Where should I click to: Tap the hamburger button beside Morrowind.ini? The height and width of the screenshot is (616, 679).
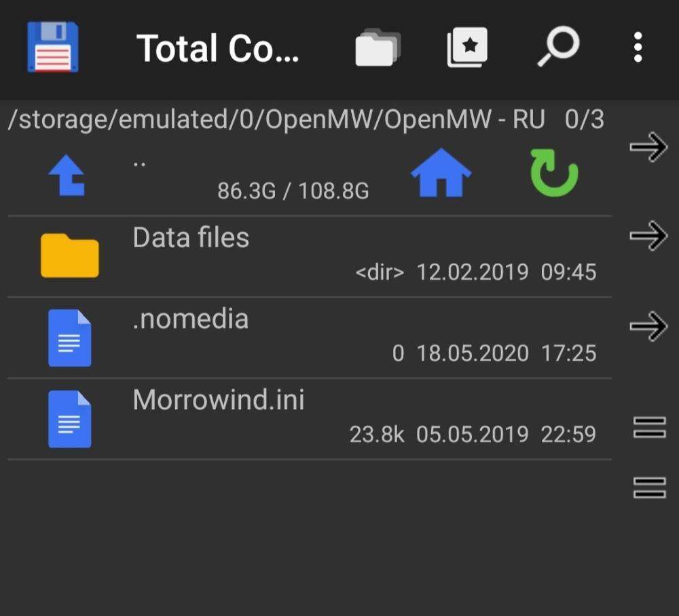(x=649, y=427)
